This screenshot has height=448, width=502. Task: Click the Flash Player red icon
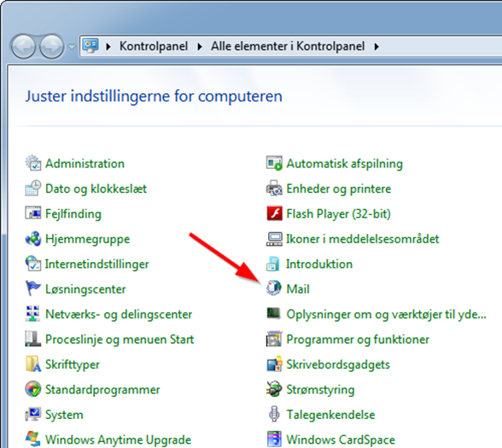coord(274,213)
